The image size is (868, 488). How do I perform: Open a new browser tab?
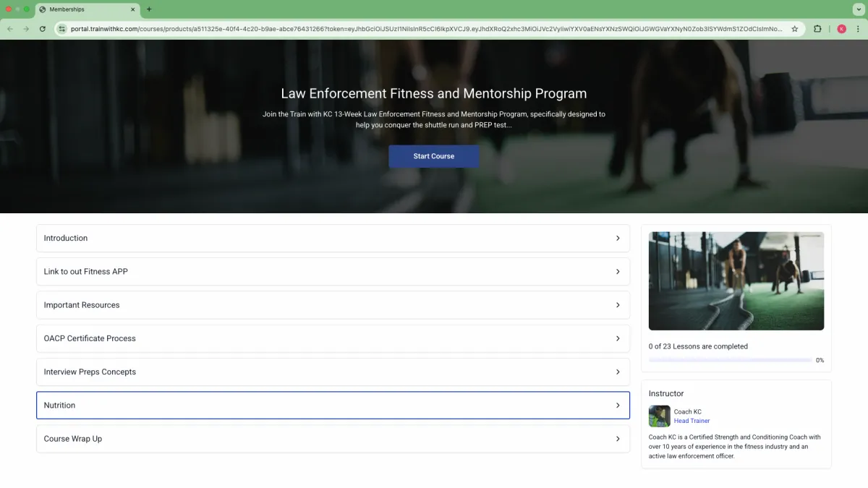point(149,9)
